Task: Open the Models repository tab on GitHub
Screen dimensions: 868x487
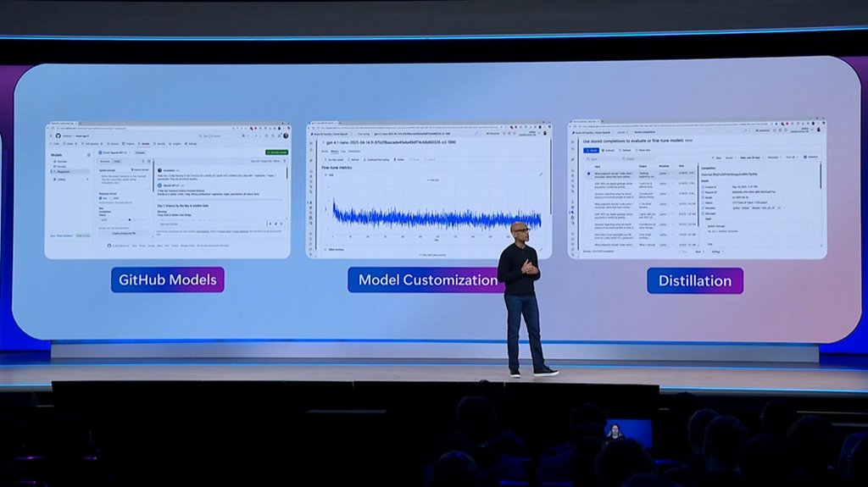Action: point(144,144)
